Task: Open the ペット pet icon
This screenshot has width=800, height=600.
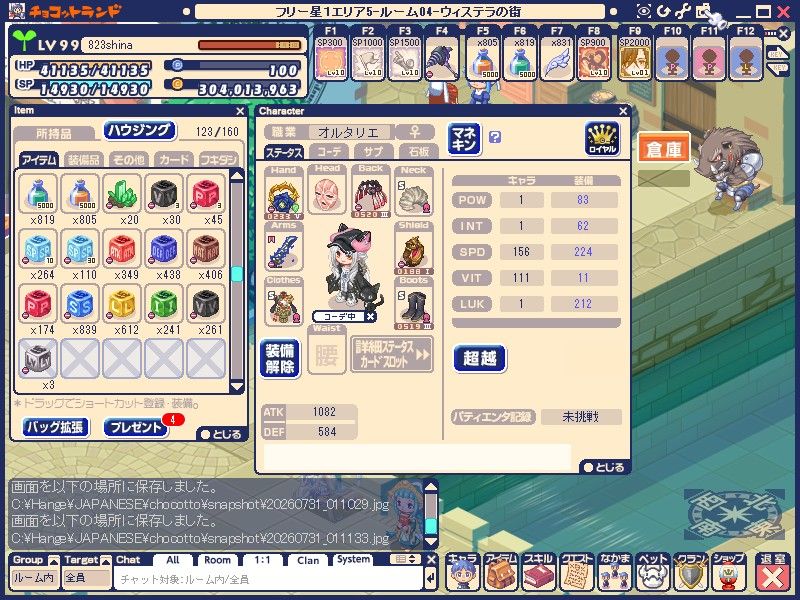Action: [x=653, y=571]
